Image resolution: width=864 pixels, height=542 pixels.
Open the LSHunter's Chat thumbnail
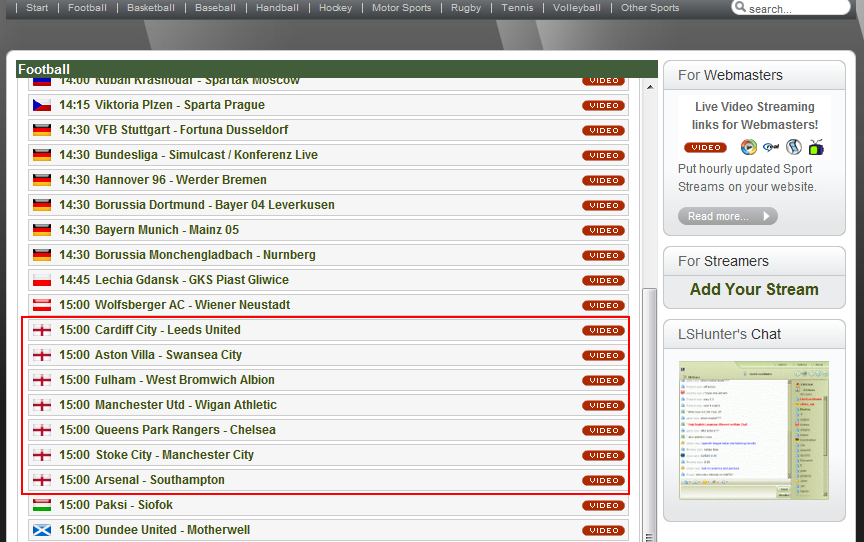(x=754, y=430)
